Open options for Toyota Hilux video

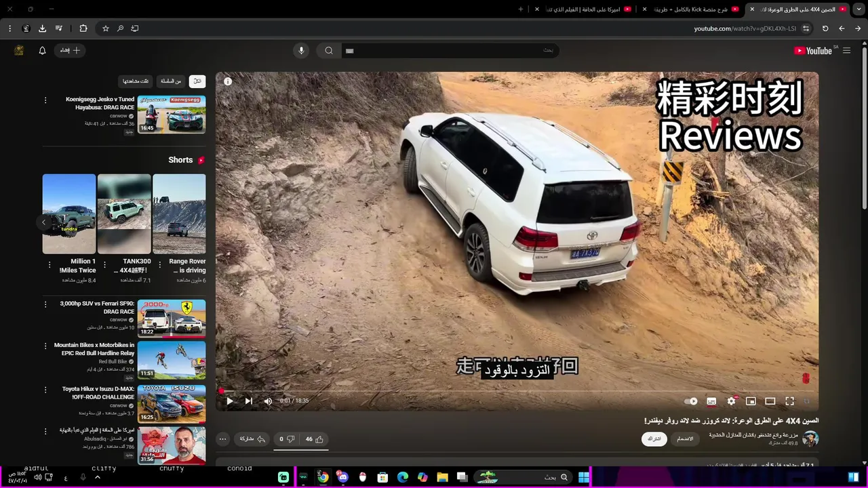(45, 390)
